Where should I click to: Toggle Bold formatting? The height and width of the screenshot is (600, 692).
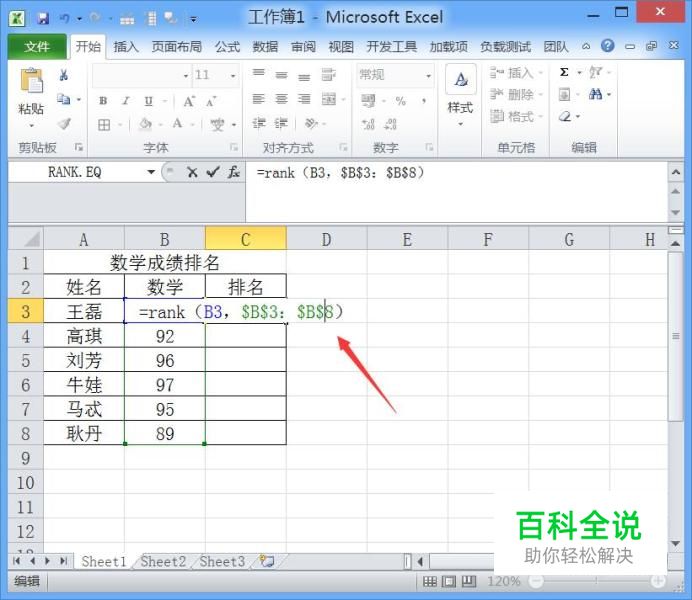(x=103, y=101)
